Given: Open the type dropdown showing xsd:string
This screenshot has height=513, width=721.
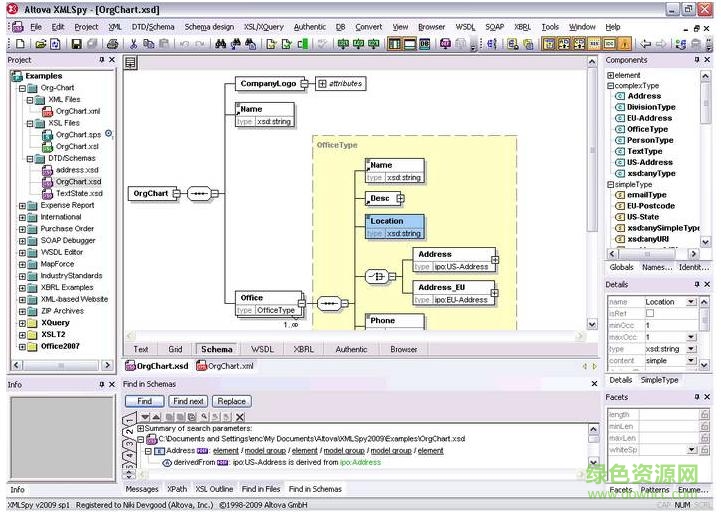Looking at the screenshot, I should coord(691,349).
